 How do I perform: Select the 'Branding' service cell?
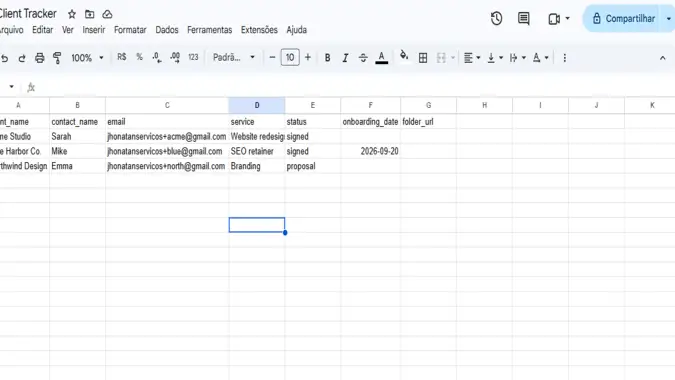pyautogui.click(x=257, y=166)
